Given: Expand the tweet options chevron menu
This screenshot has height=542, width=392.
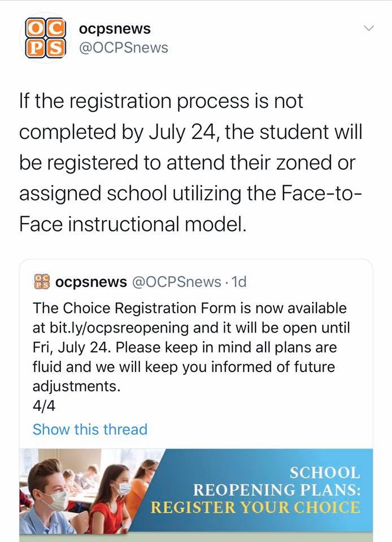Looking at the screenshot, I should pos(369,28).
